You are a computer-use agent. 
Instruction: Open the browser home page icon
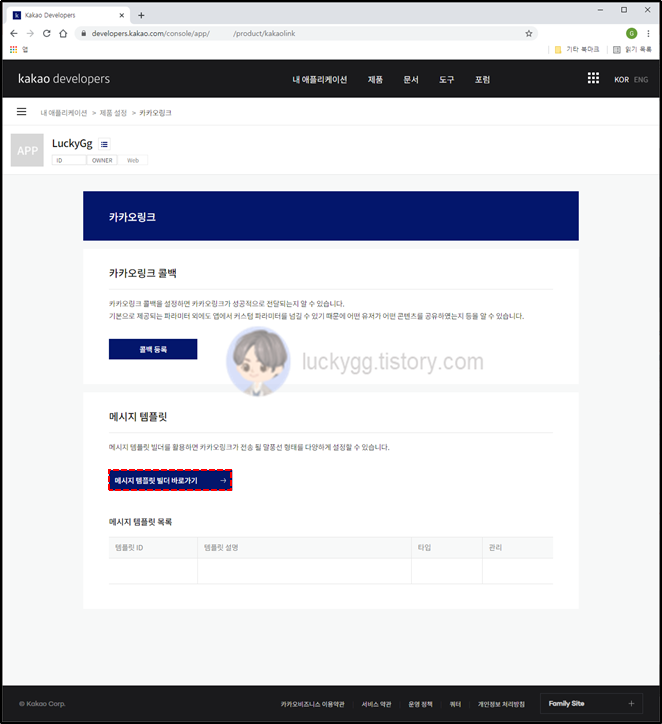tap(63, 33)
